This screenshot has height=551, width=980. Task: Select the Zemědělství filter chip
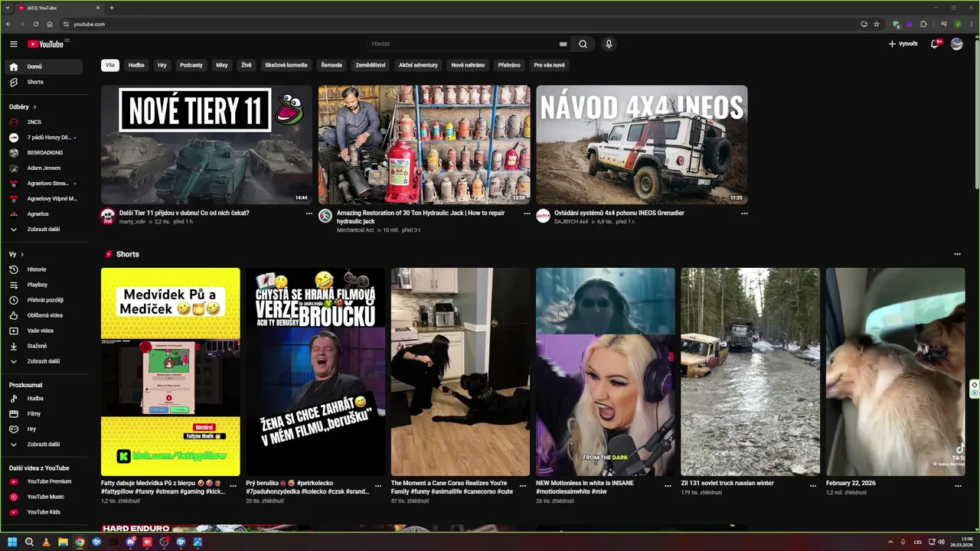(x=371, y=65)
